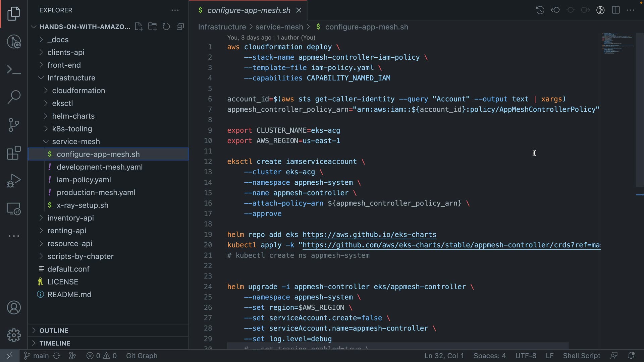Refresh the Explorer file tree
The width and height of the screenshot is (644, 362).
(166, 27)
